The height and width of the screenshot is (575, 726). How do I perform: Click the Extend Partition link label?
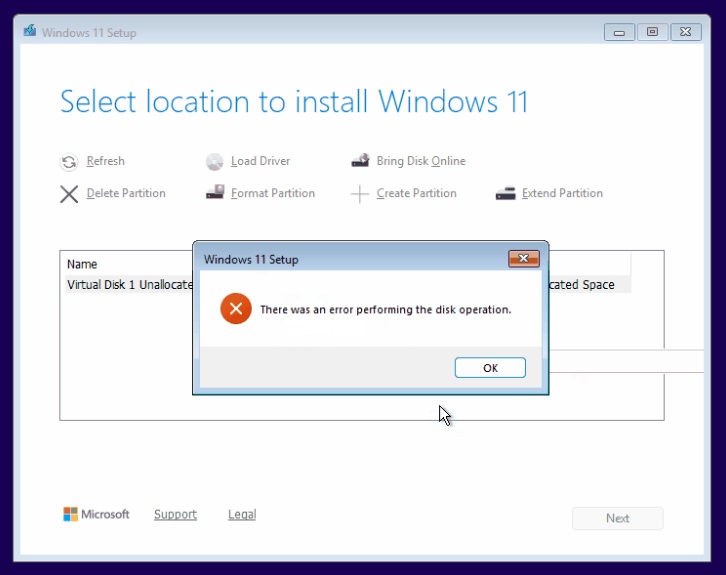pos(562,193)
